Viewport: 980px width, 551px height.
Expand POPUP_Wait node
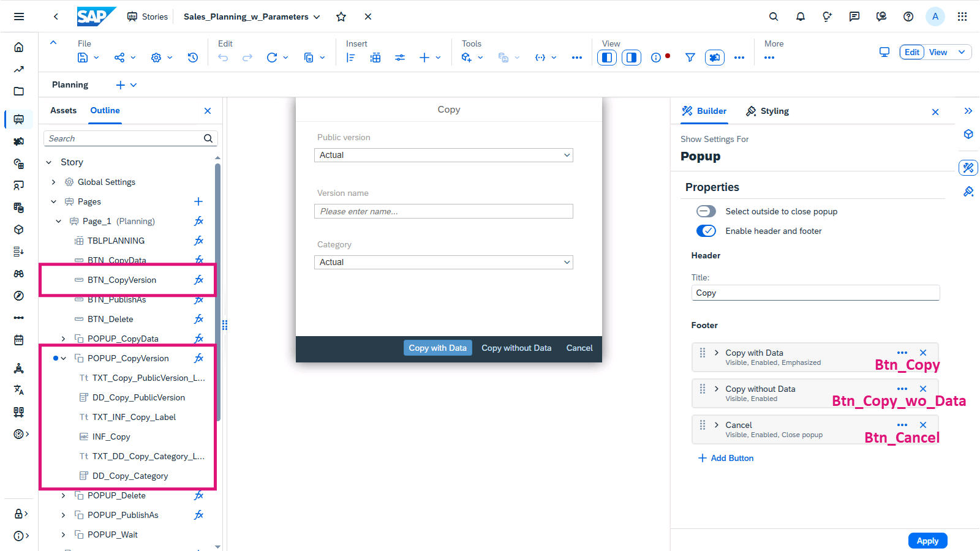coord(64,534)
